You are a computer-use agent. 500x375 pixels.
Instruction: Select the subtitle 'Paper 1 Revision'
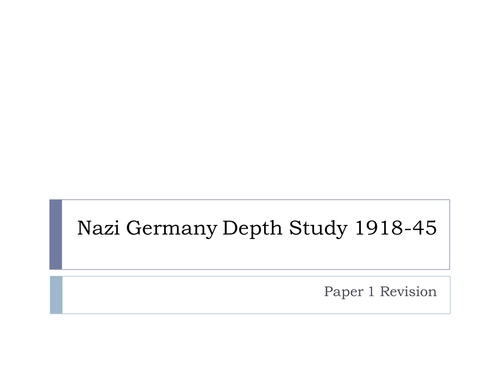380,292
